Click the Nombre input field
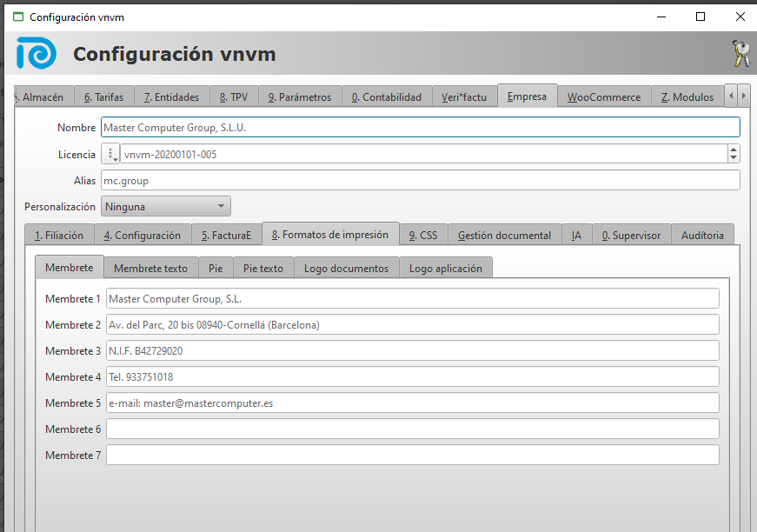Screen dimensions: 757x532 tap(420, 128)
